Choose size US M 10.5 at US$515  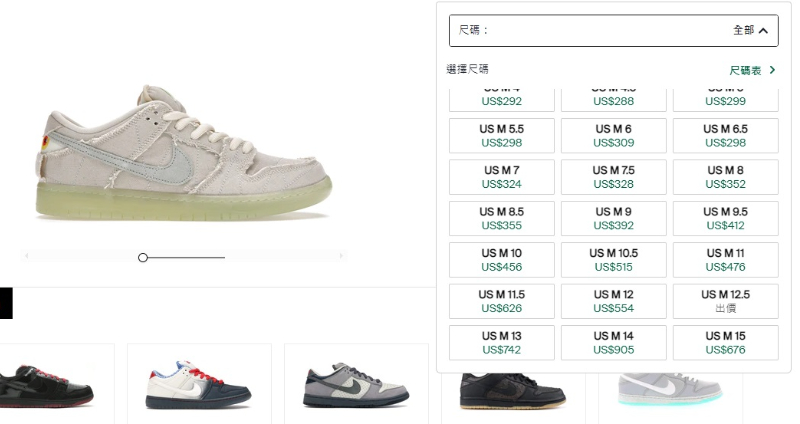[x=613, y=260]
